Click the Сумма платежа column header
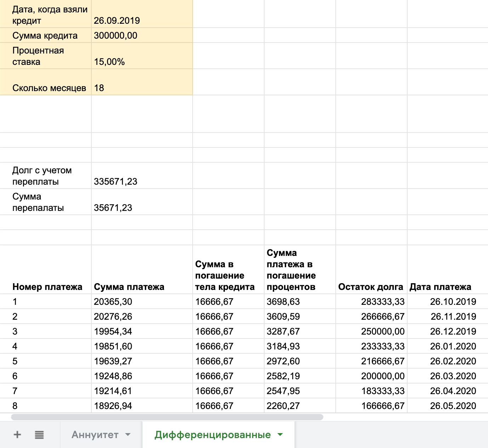The height and width of the screenshot is (448, 488). [x=142, y=269]
